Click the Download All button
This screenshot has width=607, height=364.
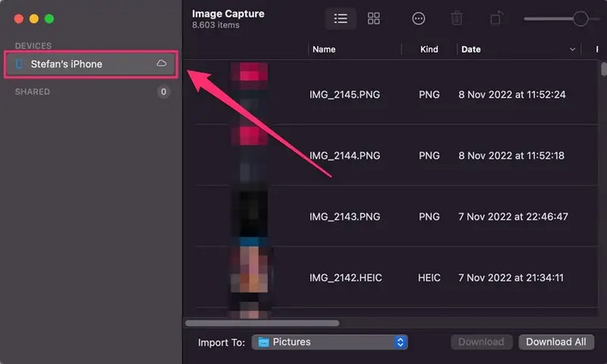[555, 342]
